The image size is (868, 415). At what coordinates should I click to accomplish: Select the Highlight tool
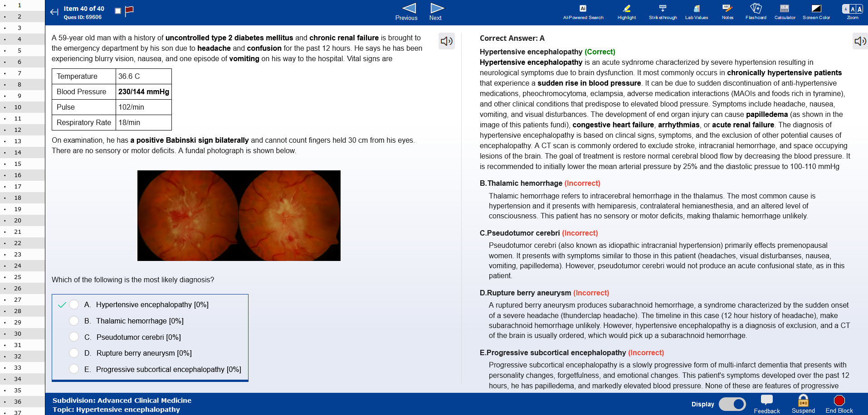pyautogui.click(x=627, y=12)
